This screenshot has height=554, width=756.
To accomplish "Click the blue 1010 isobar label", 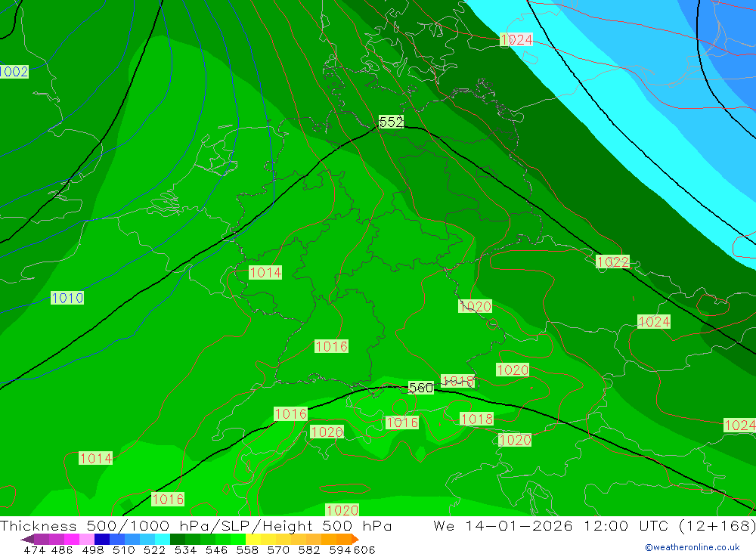I will pyautogui.click(x=67, y=298).
